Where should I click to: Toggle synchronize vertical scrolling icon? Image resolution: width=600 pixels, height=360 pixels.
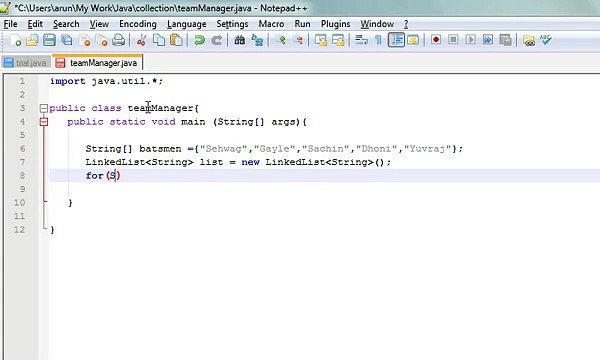tap(321, 40)
